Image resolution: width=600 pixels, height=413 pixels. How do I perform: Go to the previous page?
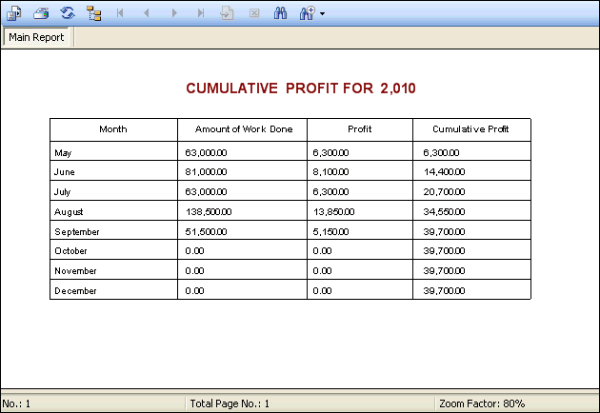tap(148, 13)
